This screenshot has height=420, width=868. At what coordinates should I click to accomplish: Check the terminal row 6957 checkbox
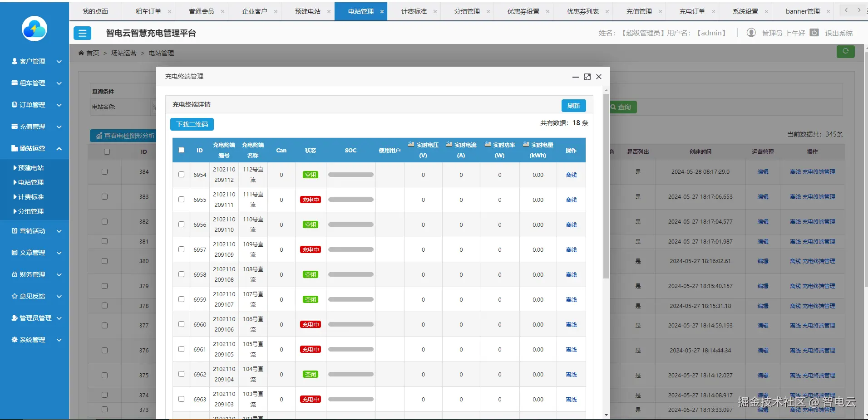point(181,249)
